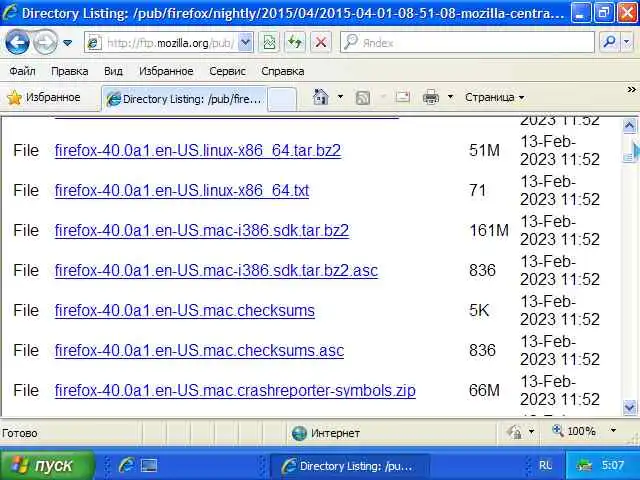
Task: Click the 5:07 system clock
Action: 613,465
